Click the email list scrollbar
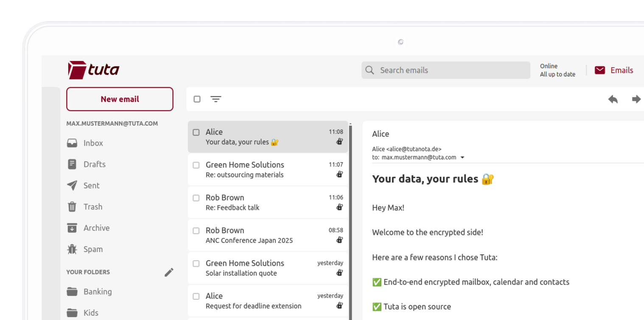 pyautogui.click(x=350, y=221)
